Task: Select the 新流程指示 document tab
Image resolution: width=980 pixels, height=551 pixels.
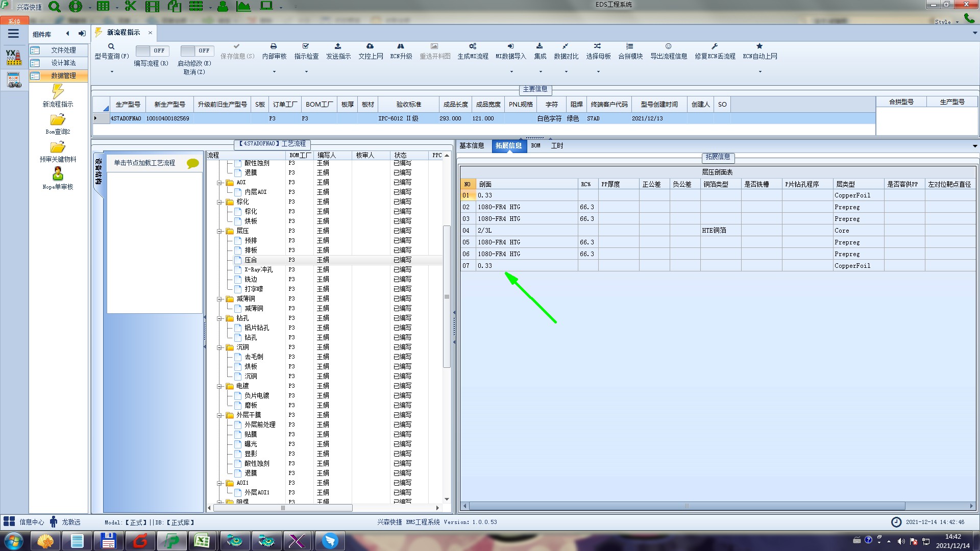Action: tap(123, 32)
